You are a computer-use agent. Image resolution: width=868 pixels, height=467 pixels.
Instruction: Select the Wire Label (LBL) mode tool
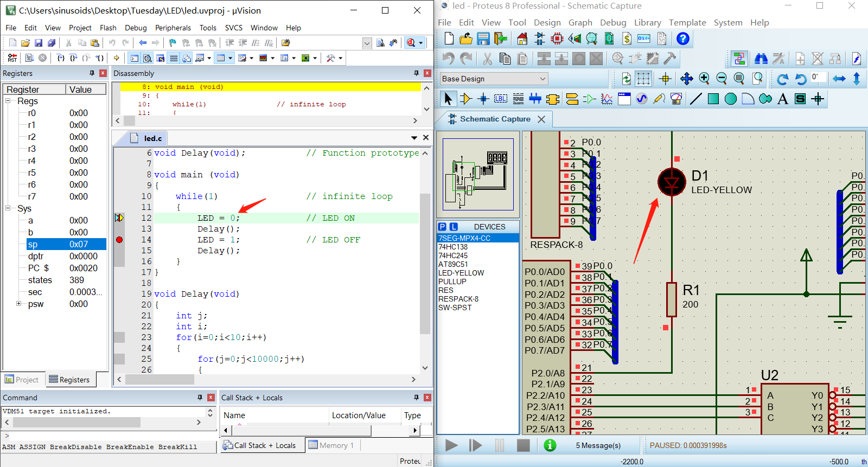tap(501, 99)
